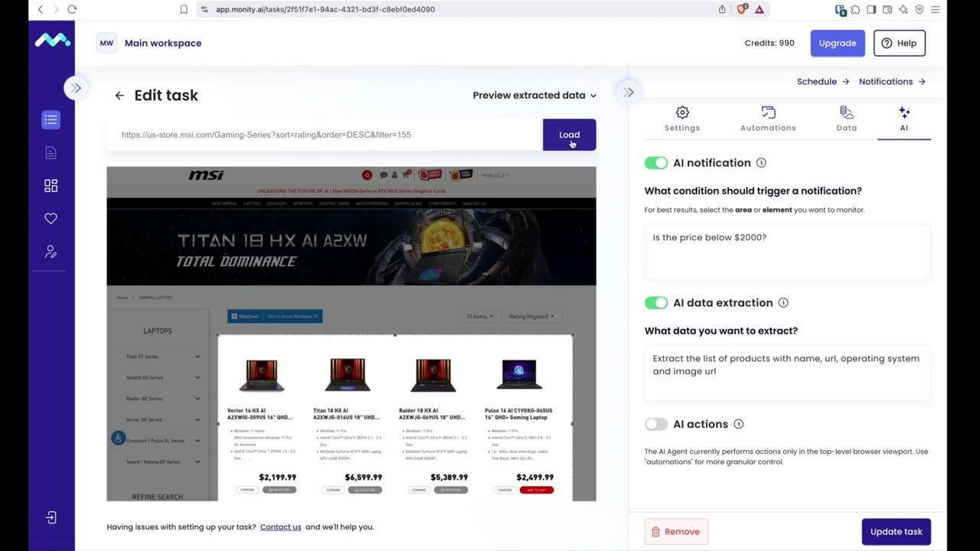Screen dimensions: 980x551
Task: Click the Brave shields lion icon
Action: (x=741, y=9)
